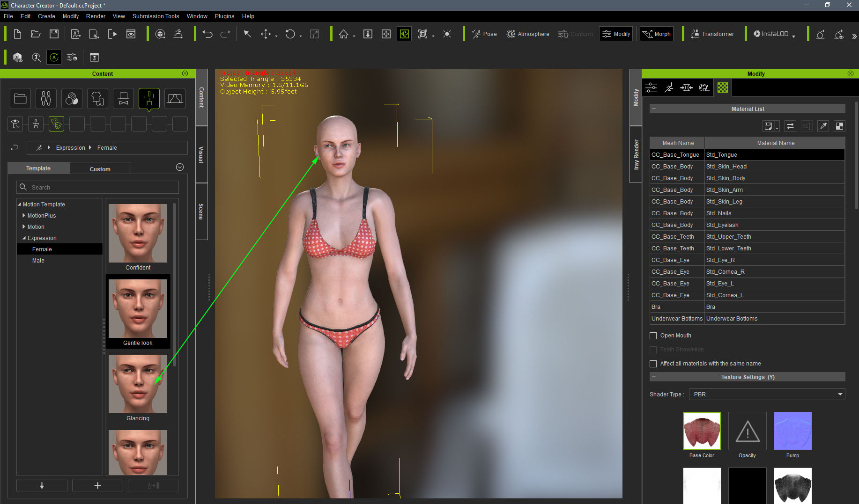The width and height of the screenshot is (859, 504).
Task: Select the Rotate tool icon
Action: [290, 34]
